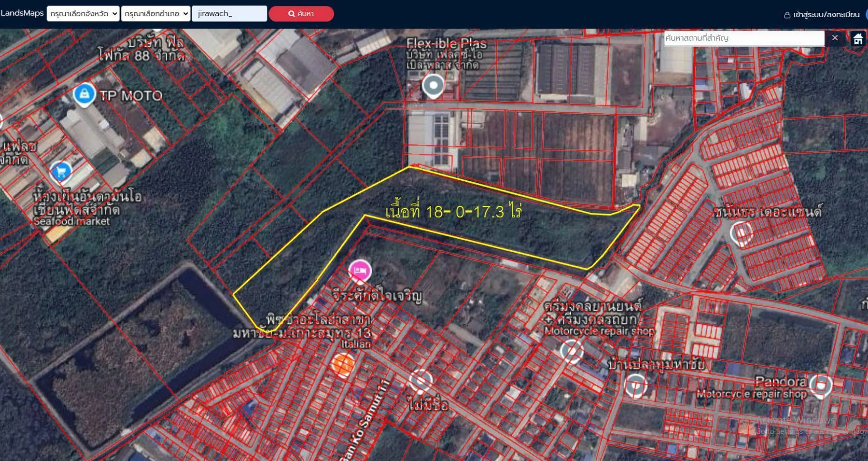Select the marker below บ้านปลาทูมหาชัย label

click(636, 385)
